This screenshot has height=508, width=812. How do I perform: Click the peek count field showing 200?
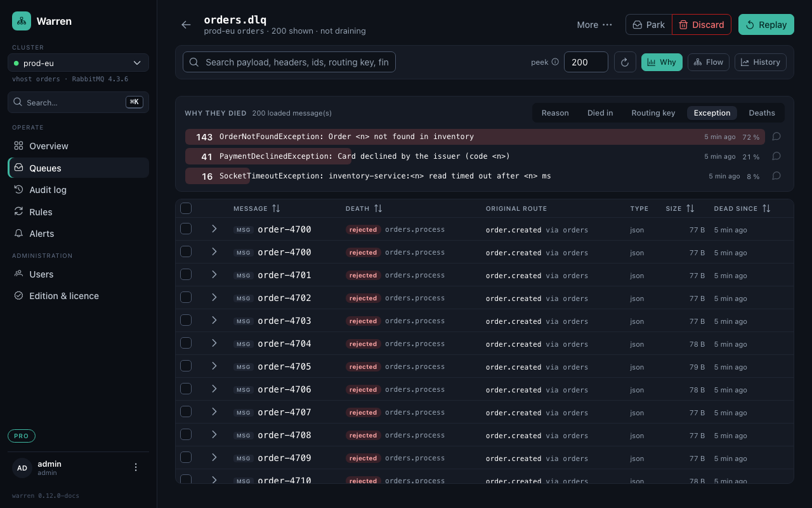pos(586,62)
